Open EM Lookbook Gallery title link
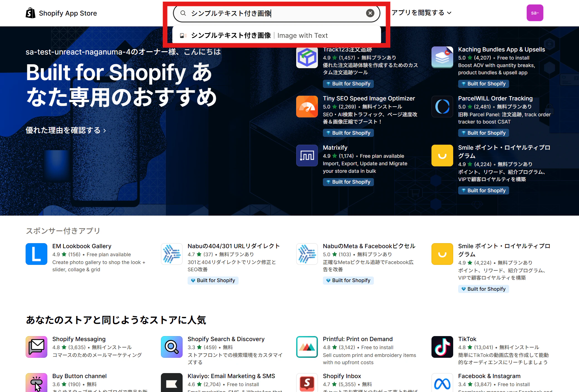Image resolution: width=579 pixels, height=392 pixels. 82,246
